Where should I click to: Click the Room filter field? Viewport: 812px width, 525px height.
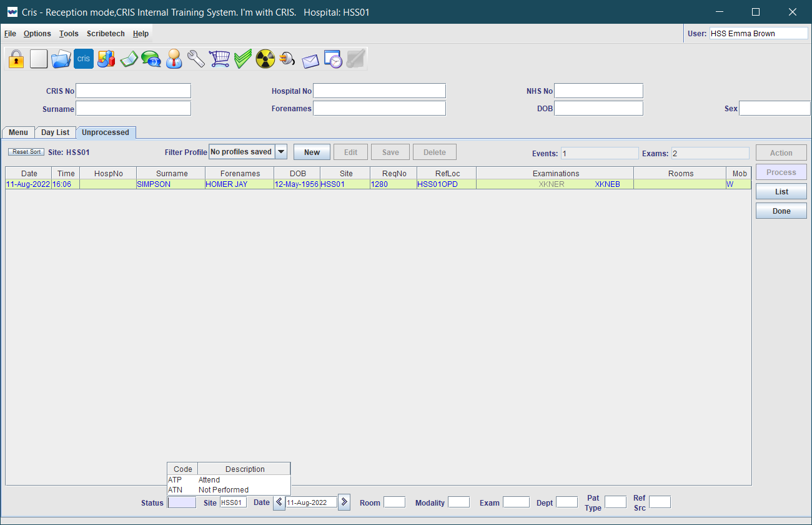click(394, 502)
